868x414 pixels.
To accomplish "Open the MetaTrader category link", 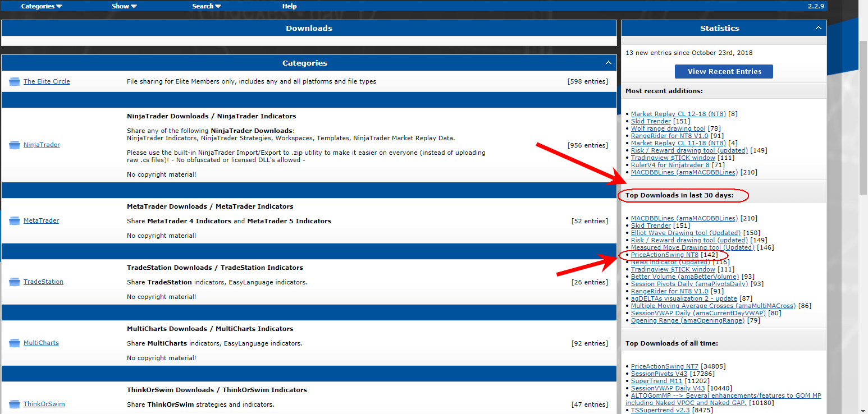I will 41,220.
